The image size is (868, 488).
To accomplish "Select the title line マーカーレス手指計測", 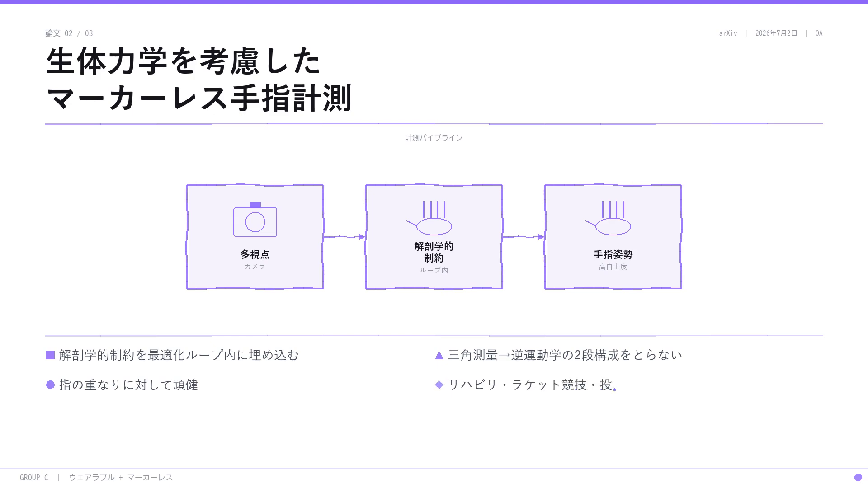I will 199,98.
